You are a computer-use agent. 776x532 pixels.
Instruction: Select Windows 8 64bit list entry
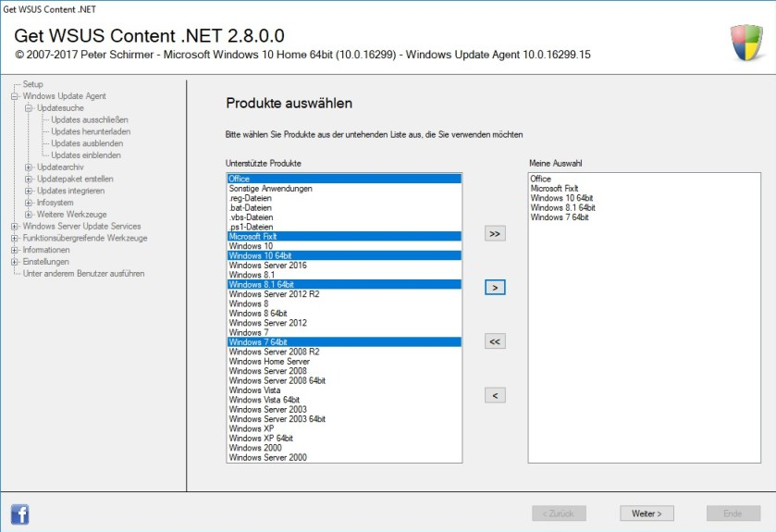pyautogui.click(x=344, y=314)
